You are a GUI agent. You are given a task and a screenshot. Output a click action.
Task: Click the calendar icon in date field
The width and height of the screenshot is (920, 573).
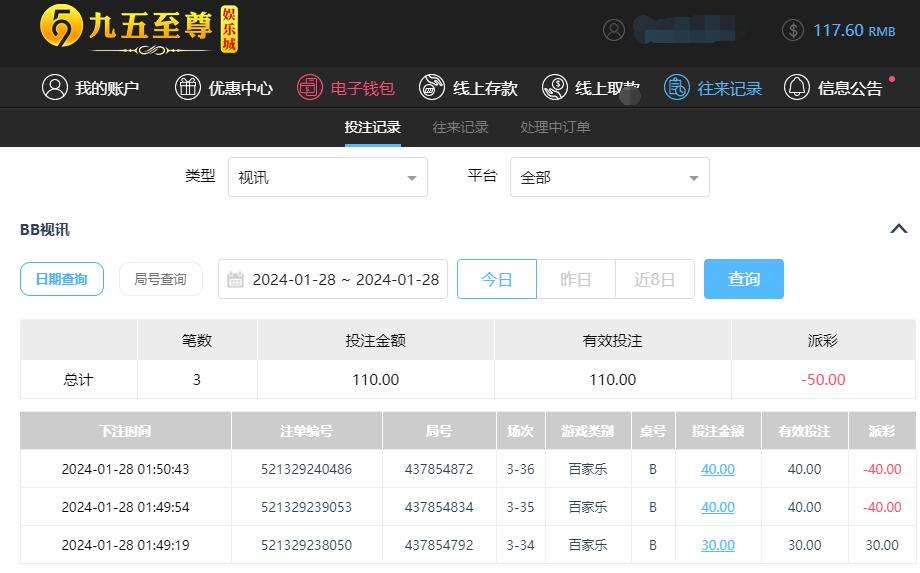click(235, 280)
